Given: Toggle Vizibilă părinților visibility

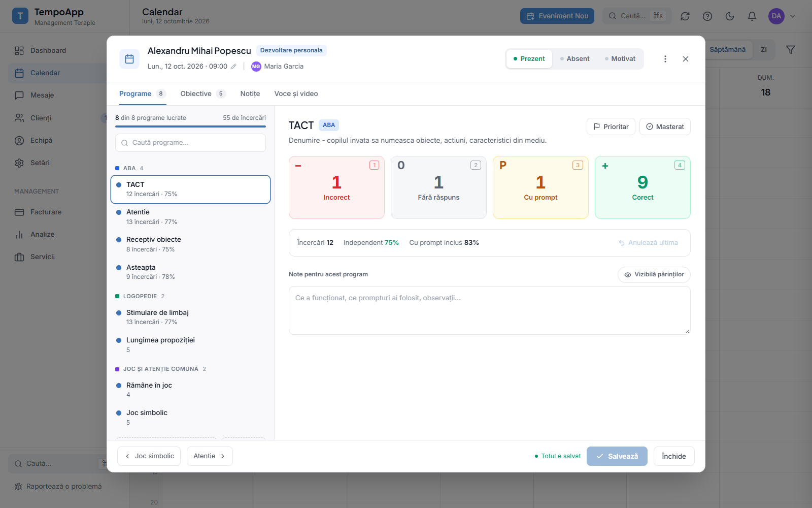Looking at the screenshot, I should (x=654, y=274).
